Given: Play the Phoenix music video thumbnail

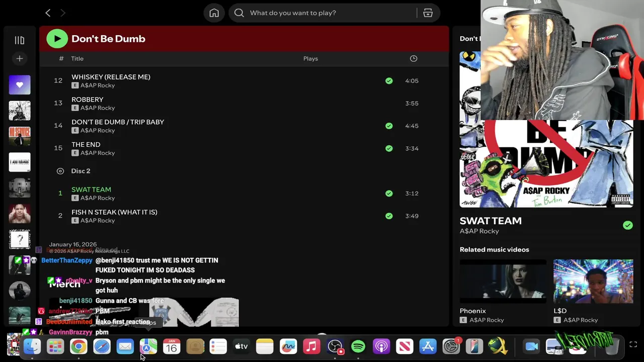Looking at the screenshot, I should [x=503, y=281].
